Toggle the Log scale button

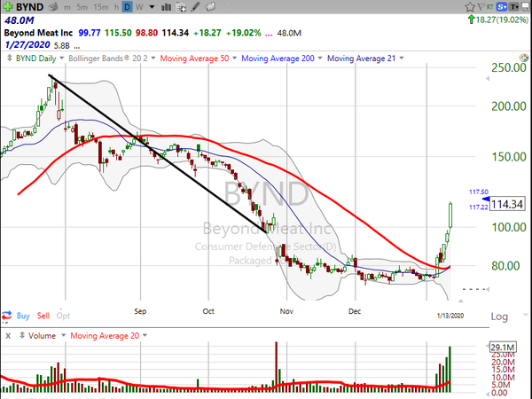click(x=499, y=317)
